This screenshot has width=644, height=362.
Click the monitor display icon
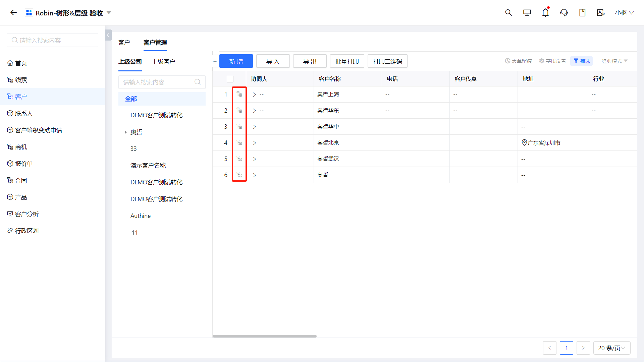(527, 13)
